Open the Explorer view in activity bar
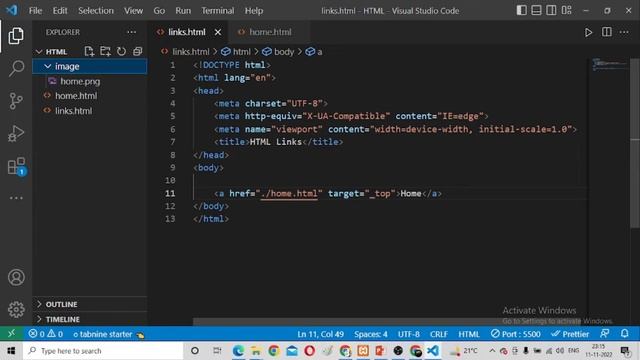Viewport: 640px width, 360px height. [16, 36]
